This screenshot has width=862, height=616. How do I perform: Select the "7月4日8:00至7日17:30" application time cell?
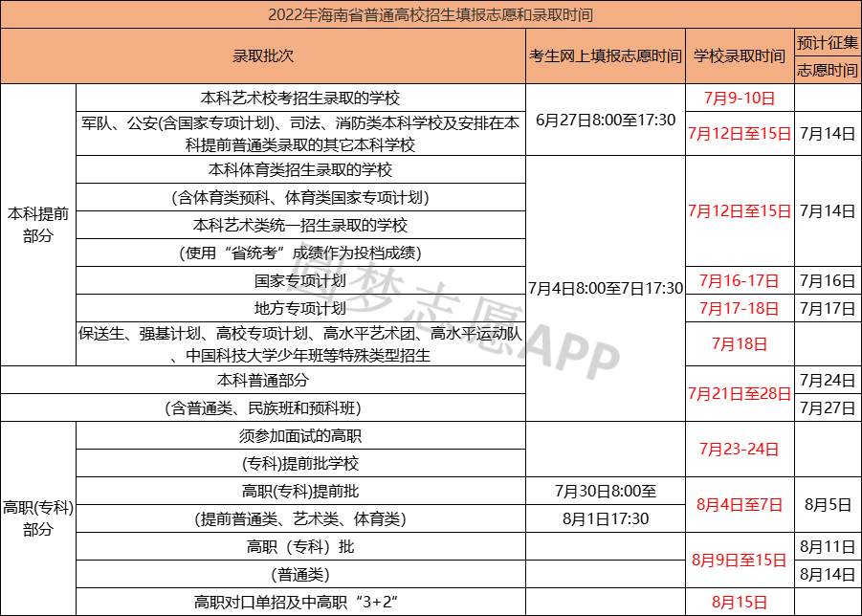coord(606,289)
